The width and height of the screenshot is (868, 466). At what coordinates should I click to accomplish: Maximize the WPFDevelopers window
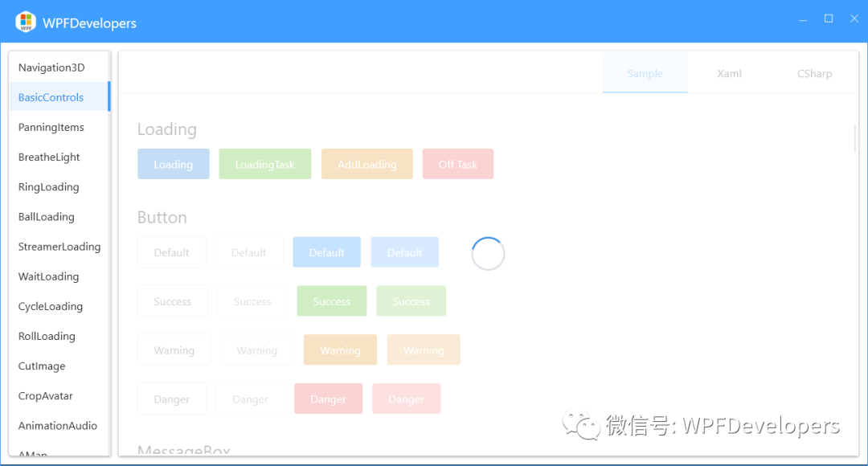pyautogui.click(x=829, y=19)
